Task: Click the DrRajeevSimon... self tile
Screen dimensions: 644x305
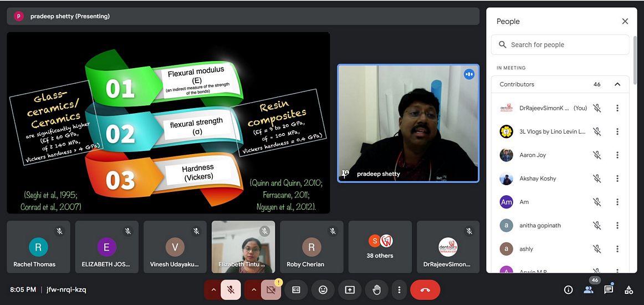Action: 448,247
